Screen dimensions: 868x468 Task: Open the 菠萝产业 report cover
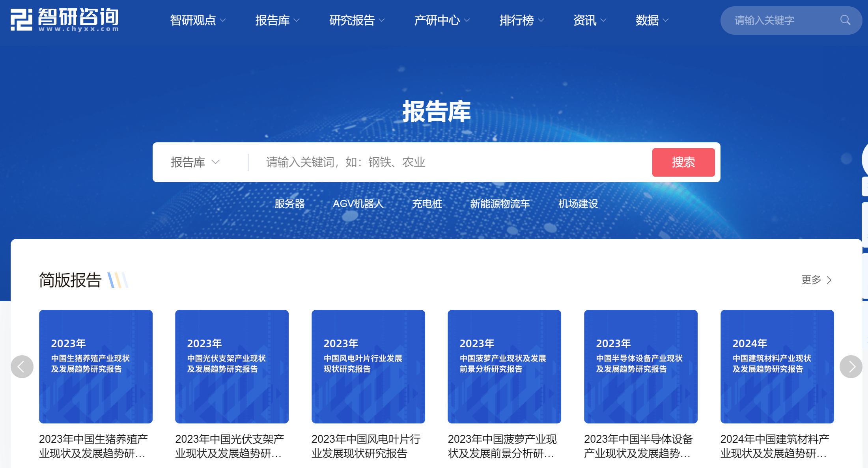pyautogui.click(x=504, y=367)
